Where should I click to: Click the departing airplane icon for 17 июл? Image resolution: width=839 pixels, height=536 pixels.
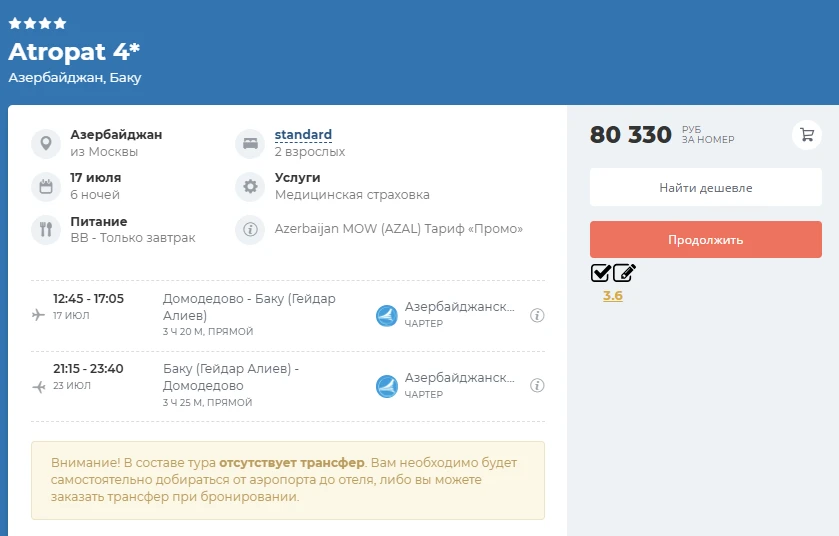coord(39,315)
